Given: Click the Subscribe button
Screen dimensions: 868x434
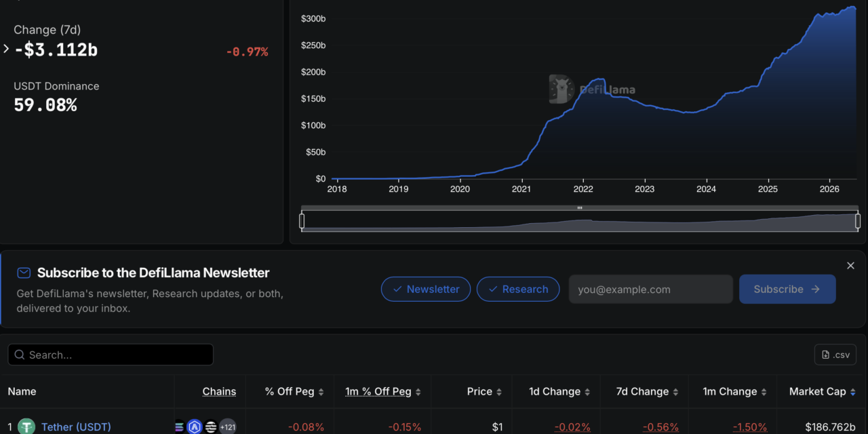Looking at the screenshot, I should pyautogui.click(x=787, y=289).
